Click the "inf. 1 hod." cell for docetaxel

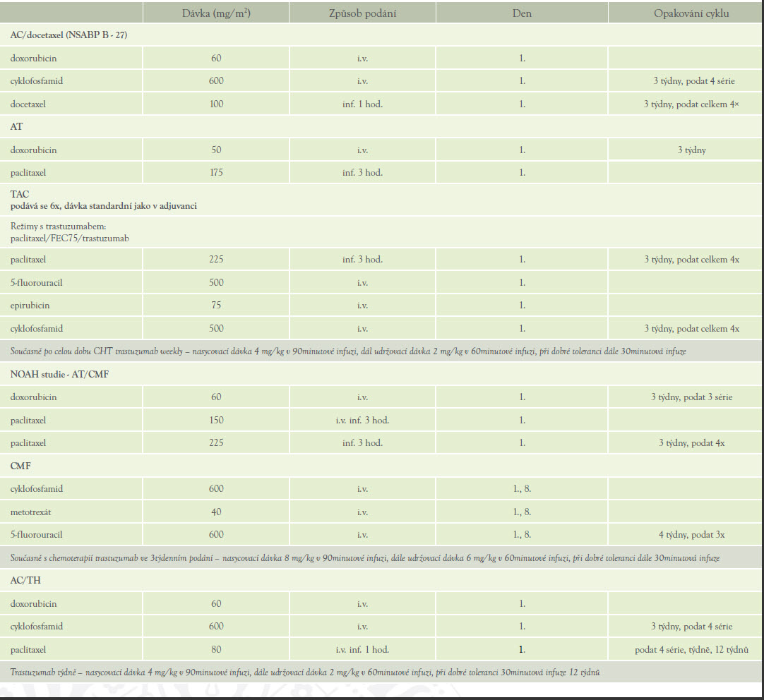pyautogui.click(x=362, y=104)
